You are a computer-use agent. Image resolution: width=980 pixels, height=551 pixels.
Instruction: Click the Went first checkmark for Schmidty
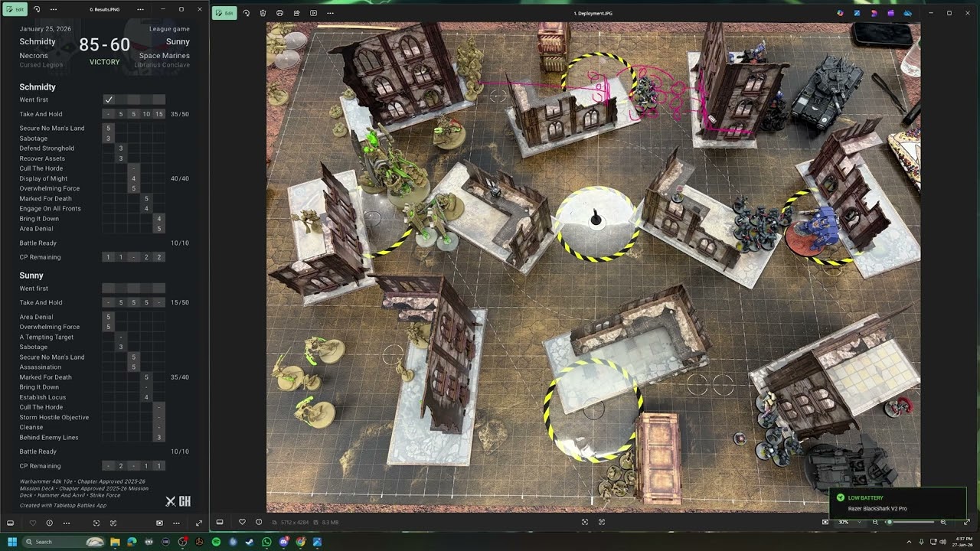pos(109,99)
